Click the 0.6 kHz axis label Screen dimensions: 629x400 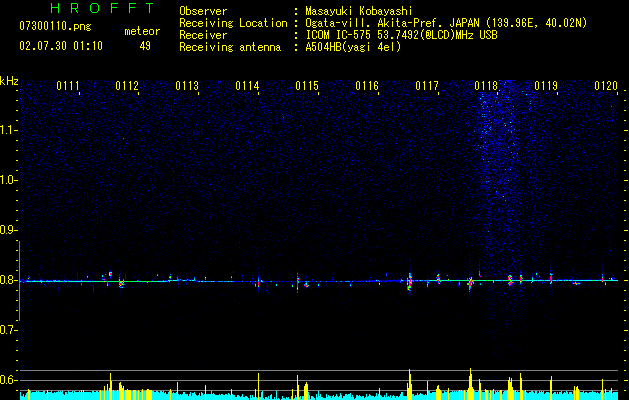pos(8,380)
